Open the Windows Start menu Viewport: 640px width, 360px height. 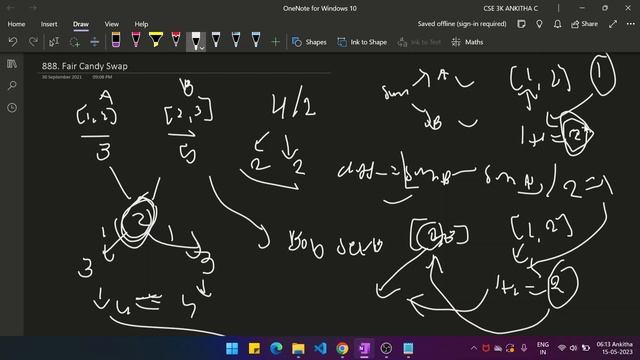click(232, 349)
